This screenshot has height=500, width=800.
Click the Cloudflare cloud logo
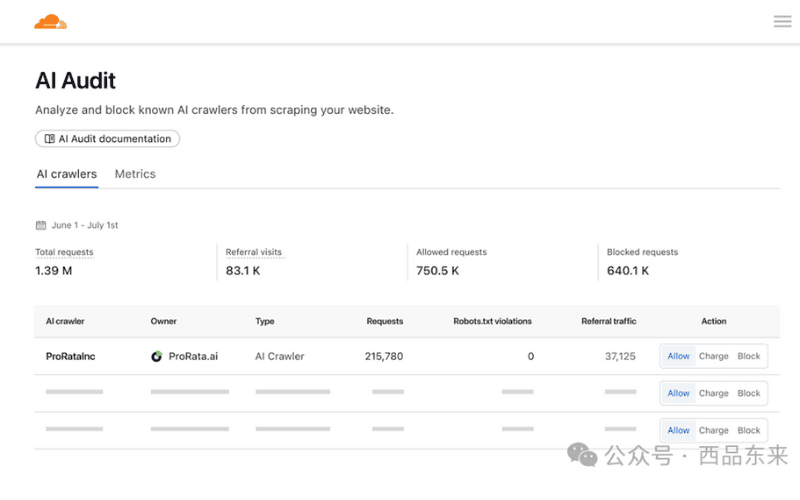point(51,22)
